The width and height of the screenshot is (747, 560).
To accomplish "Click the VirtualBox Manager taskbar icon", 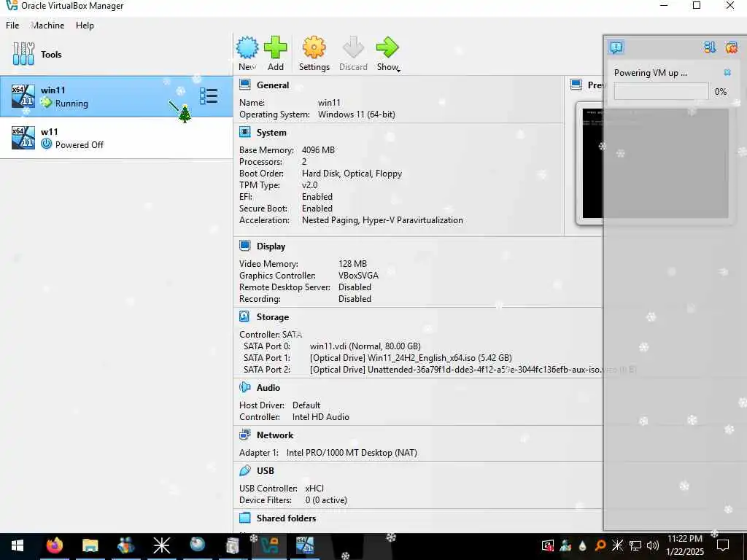I will [x=268, y=545].
